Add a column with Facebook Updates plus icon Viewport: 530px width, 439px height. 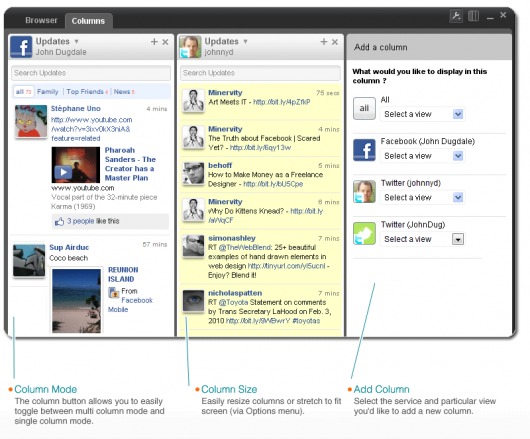tap(154, 42)
